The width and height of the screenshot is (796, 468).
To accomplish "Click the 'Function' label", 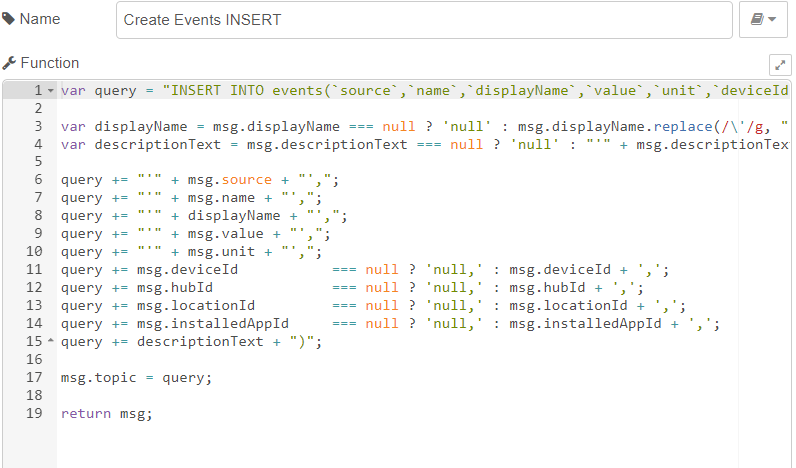I will click(x=50, y=63).
